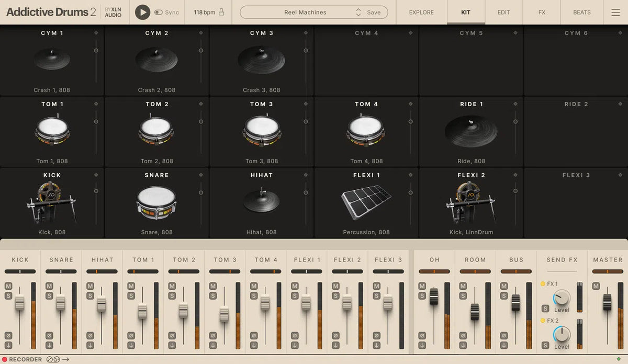Select the Ride, 808 cymbal pad
Screen dimensions: 628x364
[470, 131]
